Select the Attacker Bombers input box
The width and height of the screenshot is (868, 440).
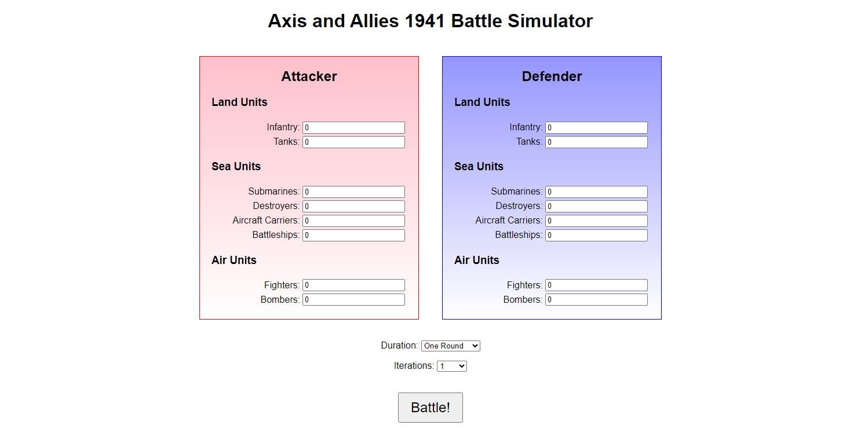click(x=353, y=299)
